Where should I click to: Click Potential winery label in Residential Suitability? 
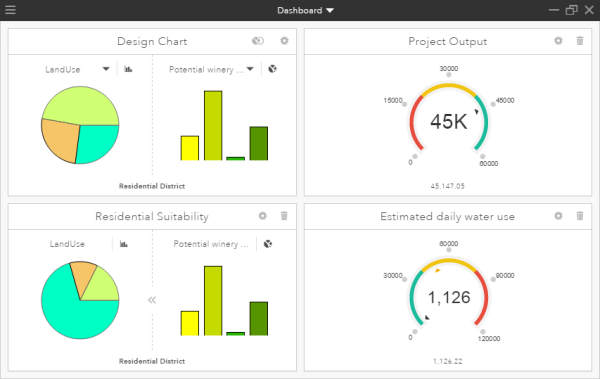click(x=211, y=244)
